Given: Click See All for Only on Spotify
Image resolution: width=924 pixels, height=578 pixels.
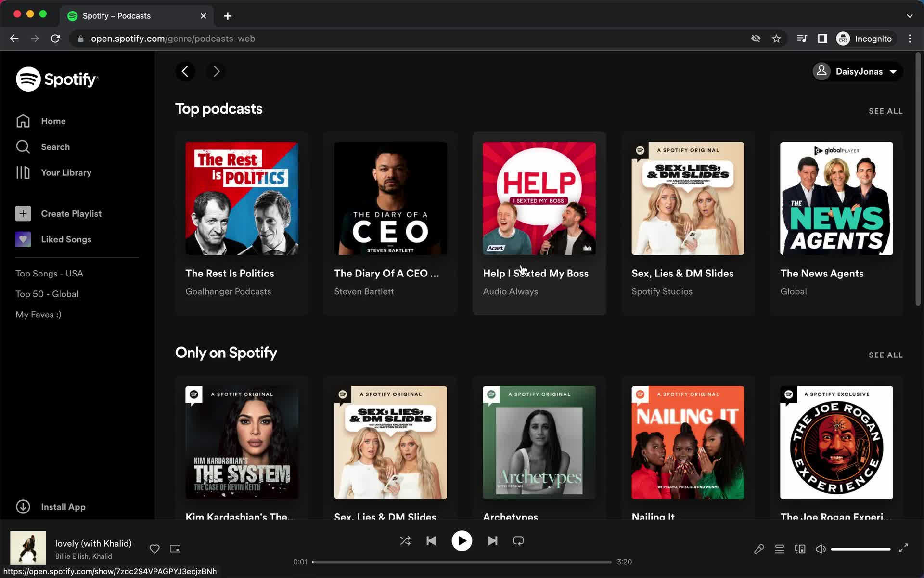Looking at the screenshot, I should click(x=885, y=355).
